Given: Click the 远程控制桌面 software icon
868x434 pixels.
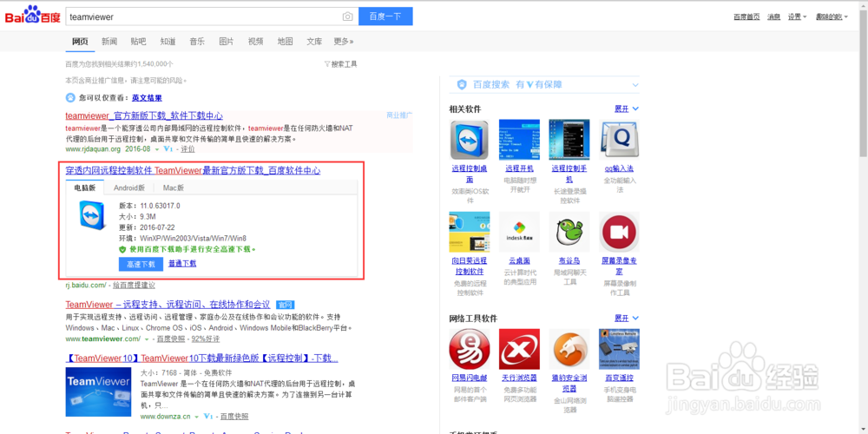Looking at the screenshot, I should [x=470, y=140].
